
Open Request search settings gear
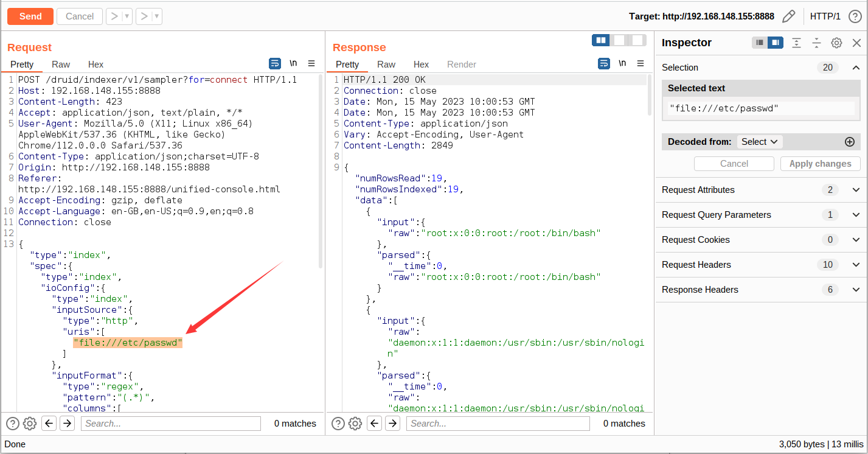[x=30, y=424]
